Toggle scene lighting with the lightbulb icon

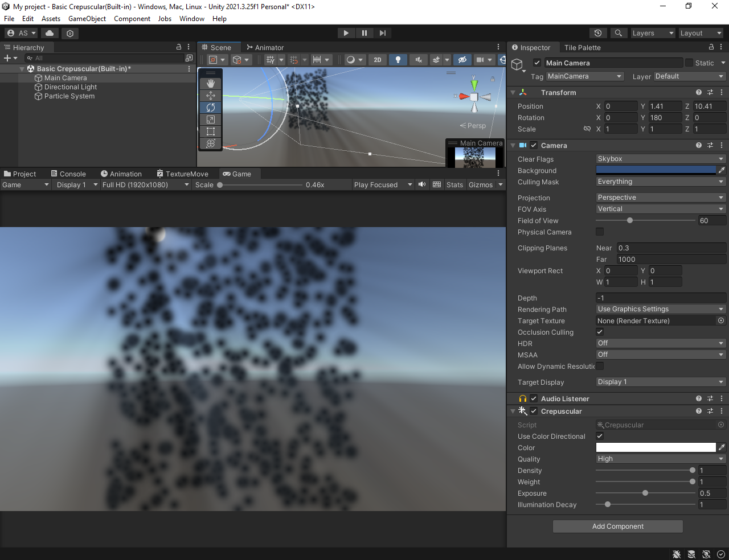point(398,60)
